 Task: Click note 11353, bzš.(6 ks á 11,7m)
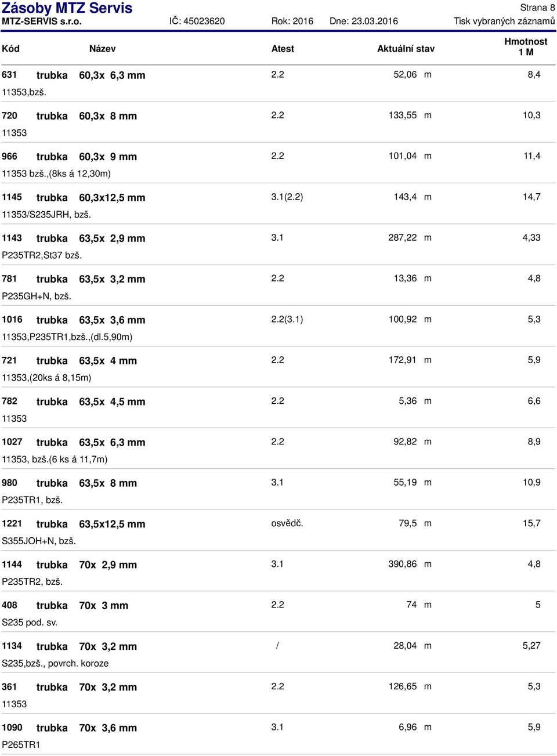coord(55,459)
